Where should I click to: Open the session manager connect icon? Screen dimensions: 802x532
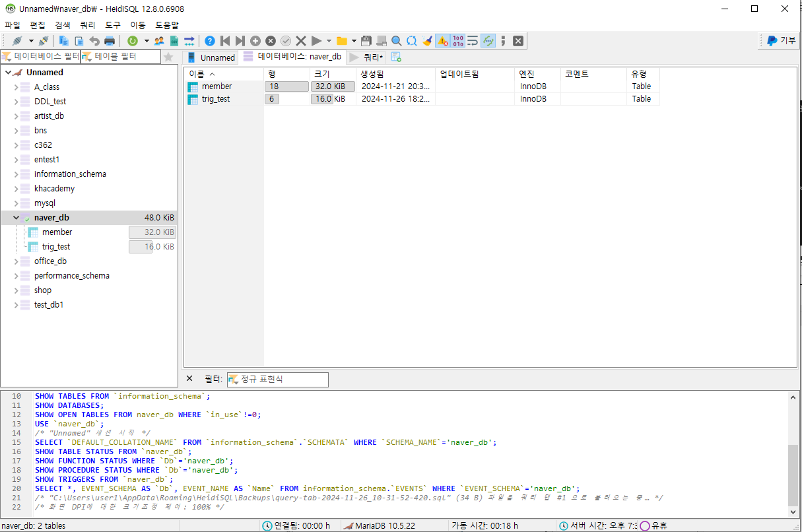pyautogui.click(x=17, y=41)
